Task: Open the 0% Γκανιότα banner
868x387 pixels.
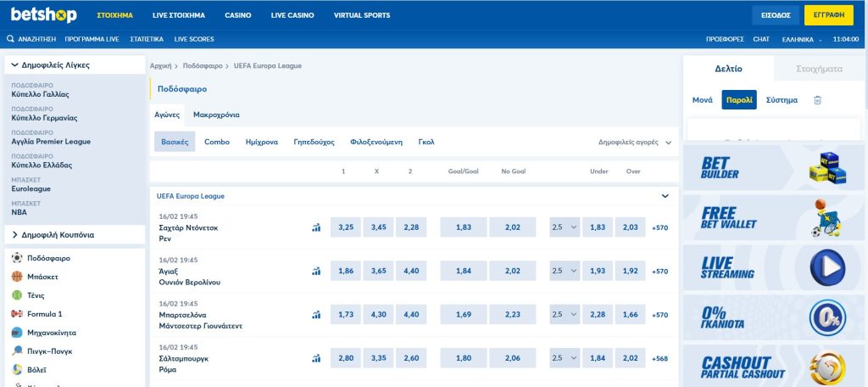Action: pyautogui.click(x=773, y=317)
